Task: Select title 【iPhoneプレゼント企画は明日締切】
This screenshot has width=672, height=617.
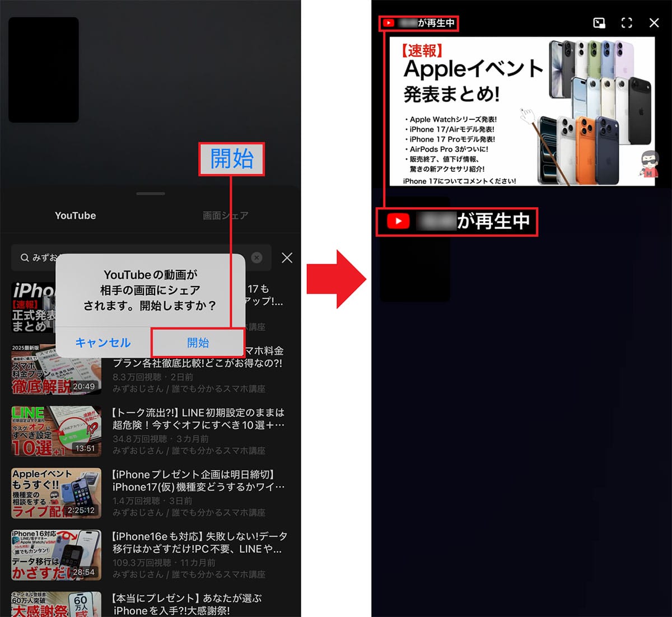Action: coord(198,480)
